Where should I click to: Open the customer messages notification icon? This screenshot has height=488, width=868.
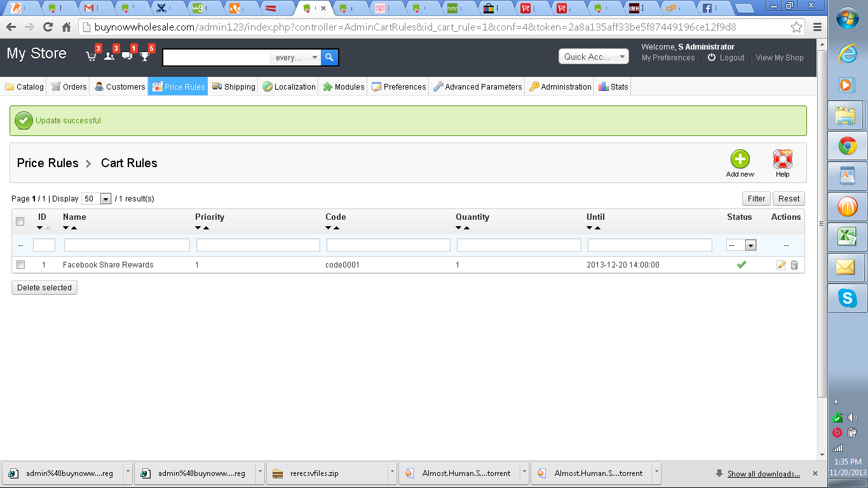point(127,56)
